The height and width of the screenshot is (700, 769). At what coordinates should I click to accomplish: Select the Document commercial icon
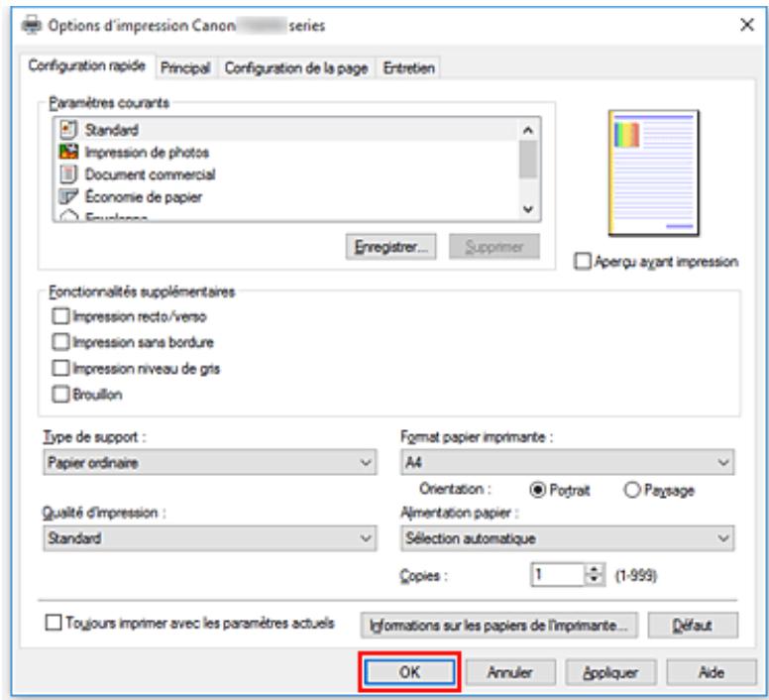pos(68,175)
